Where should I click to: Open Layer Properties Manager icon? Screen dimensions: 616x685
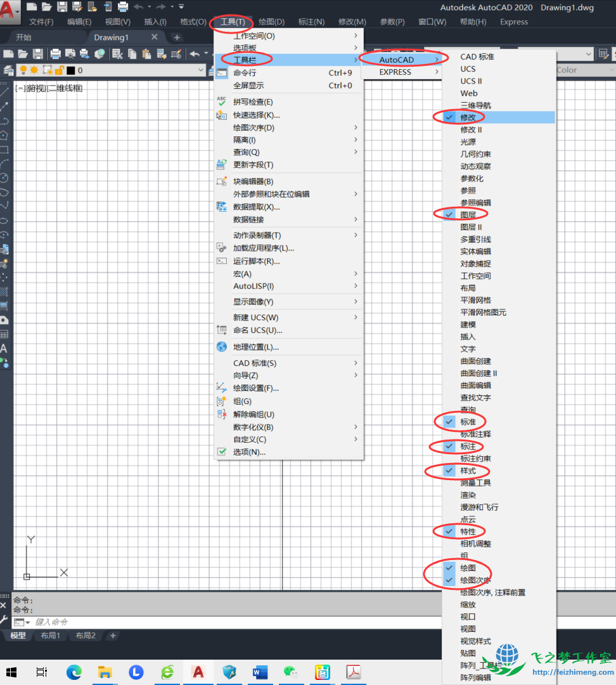[x=8, y=70]
